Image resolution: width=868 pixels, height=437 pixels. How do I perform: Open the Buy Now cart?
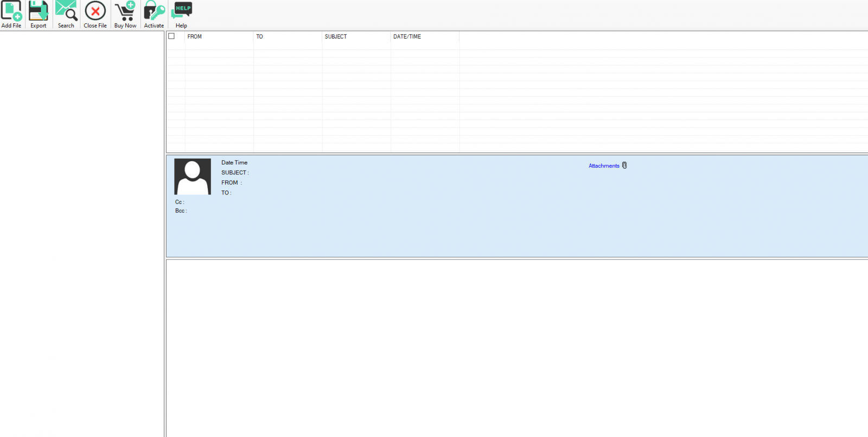[x=125, y=15]
